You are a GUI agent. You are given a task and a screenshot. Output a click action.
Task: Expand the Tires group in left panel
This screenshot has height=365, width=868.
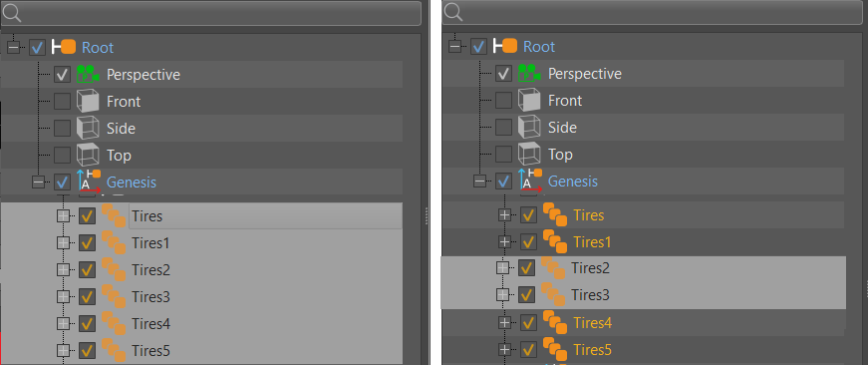pyautogui.click(x=63, y=216)
